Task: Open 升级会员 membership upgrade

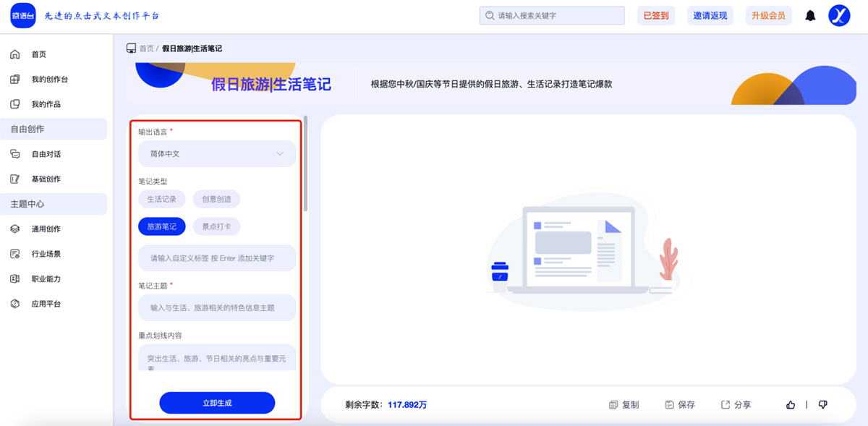Action: point(768,15)
